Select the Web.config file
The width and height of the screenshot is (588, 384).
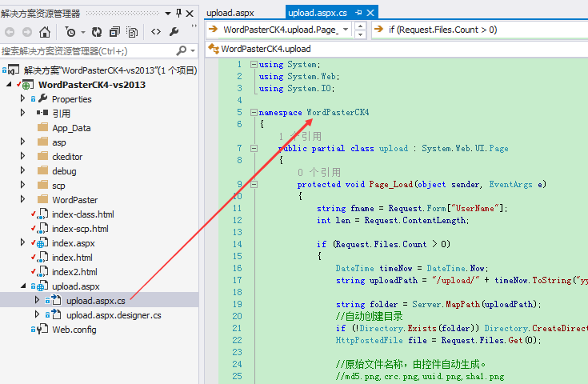coord(74,330)
